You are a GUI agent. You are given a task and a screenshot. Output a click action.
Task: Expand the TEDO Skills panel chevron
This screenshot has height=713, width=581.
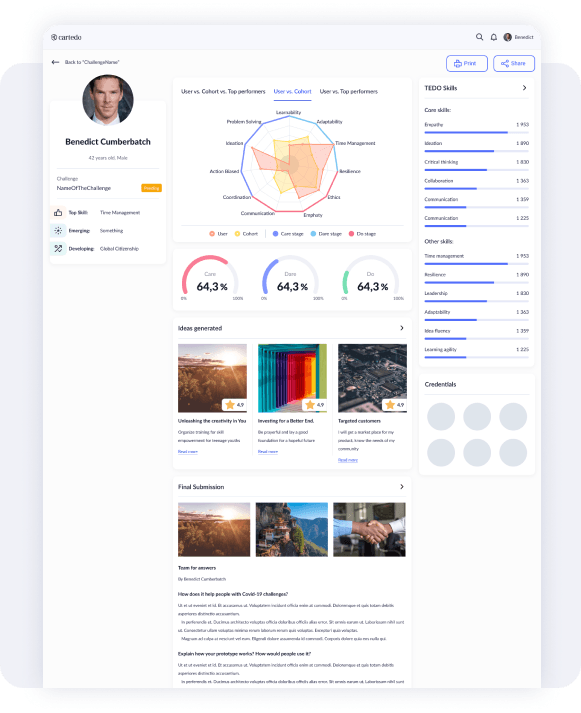[x=525, y=88]
